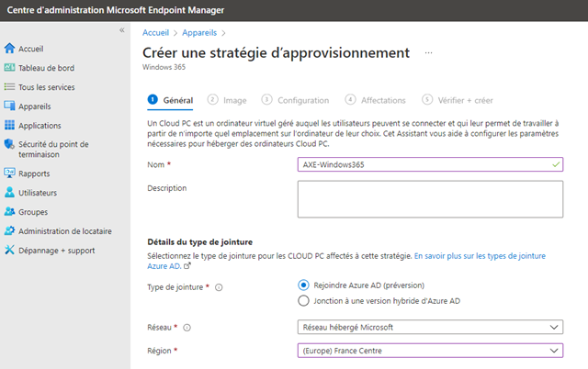
Task: Click Sécurité du point de terminaison shield icon
Action: [x=9, y=144]
